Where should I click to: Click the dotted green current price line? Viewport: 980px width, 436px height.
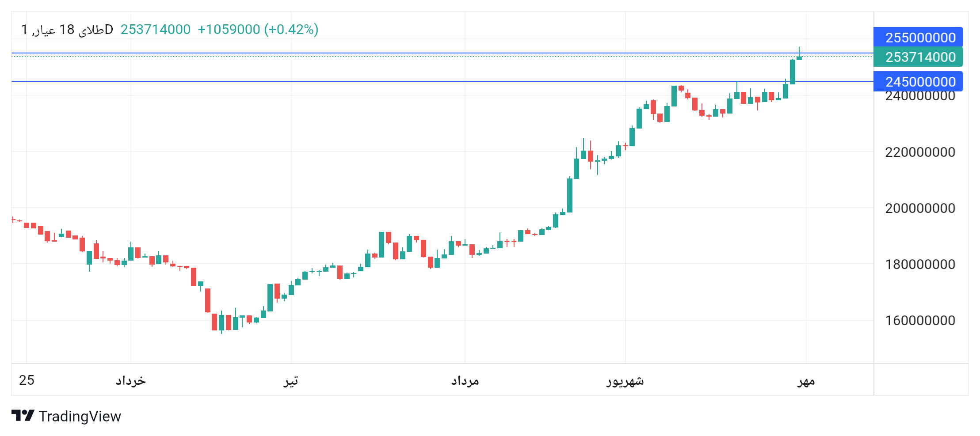point(442,57)
